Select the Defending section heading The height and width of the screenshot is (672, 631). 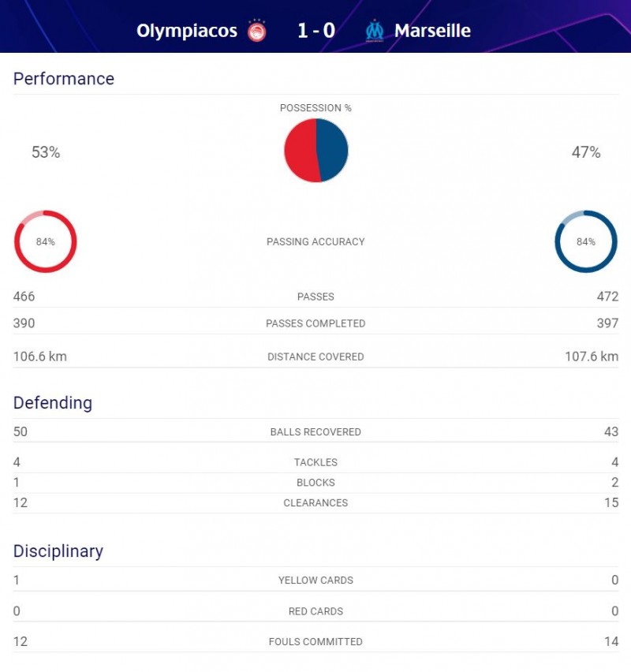tap(53, 403)
